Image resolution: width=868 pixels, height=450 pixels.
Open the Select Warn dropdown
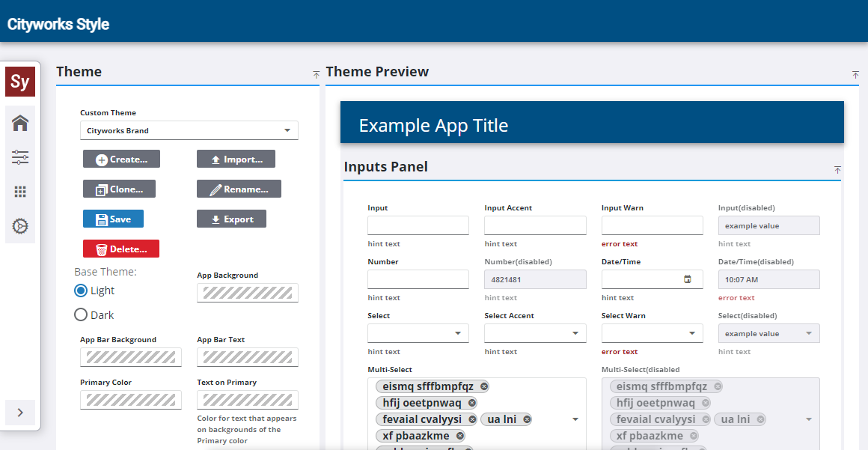(x=652, y=333)
